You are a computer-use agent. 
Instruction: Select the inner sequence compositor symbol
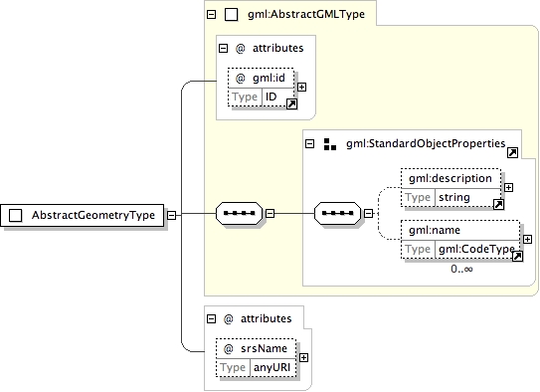[x=337, y=214]
